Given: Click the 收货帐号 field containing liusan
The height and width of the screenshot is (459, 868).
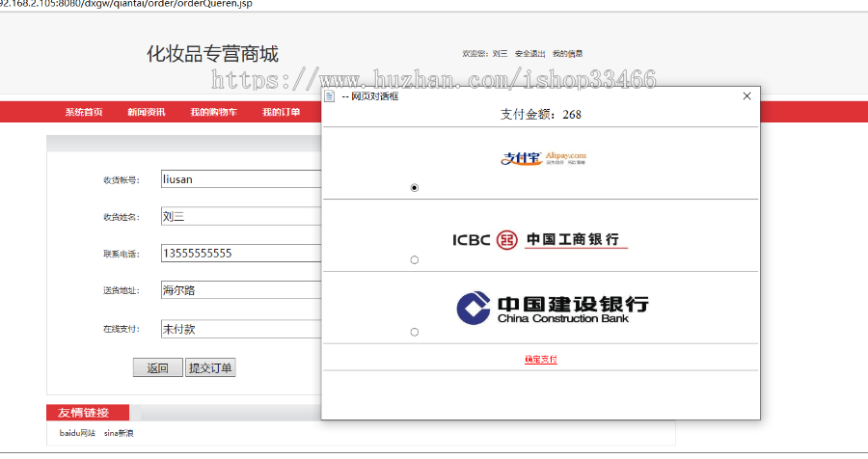Looking at the screenshot, I should coord(241,178).
